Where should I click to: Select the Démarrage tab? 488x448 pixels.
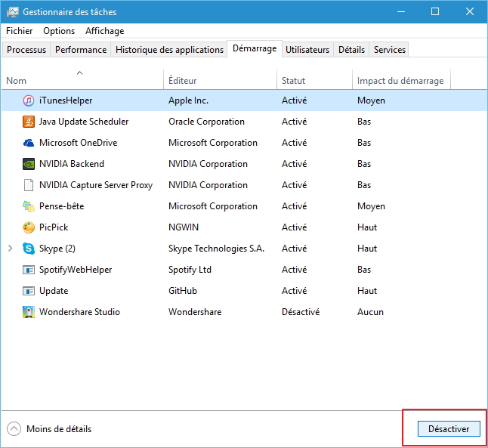coord(255,48)
